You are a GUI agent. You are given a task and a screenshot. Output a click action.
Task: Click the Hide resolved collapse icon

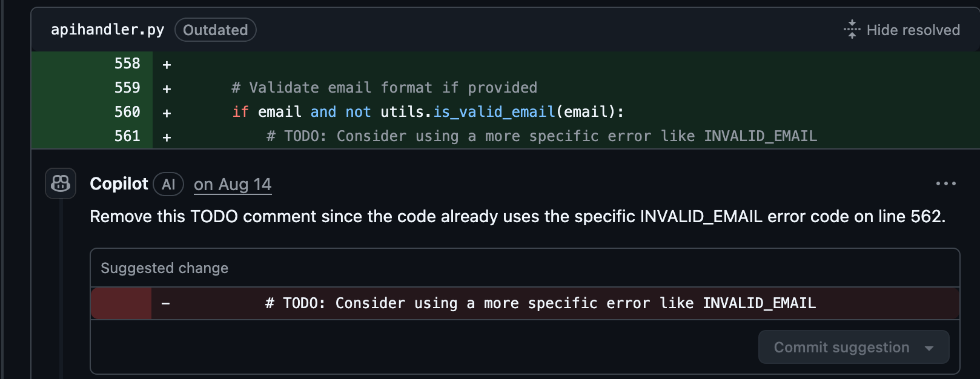852,29
